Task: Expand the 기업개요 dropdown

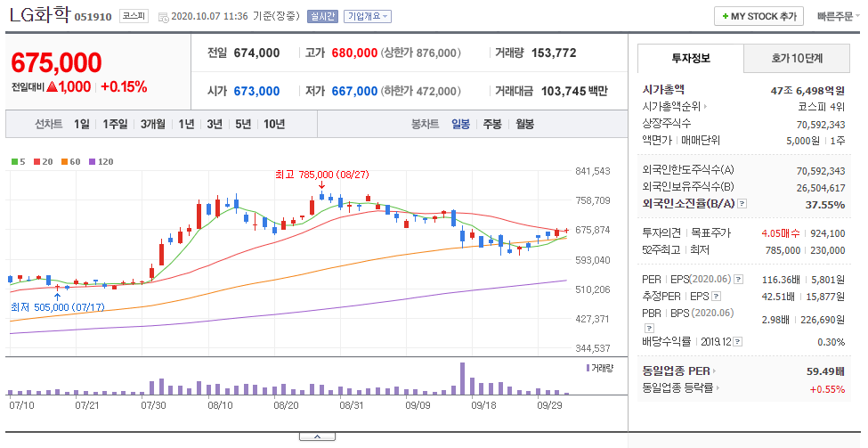Action: point(368,17)
